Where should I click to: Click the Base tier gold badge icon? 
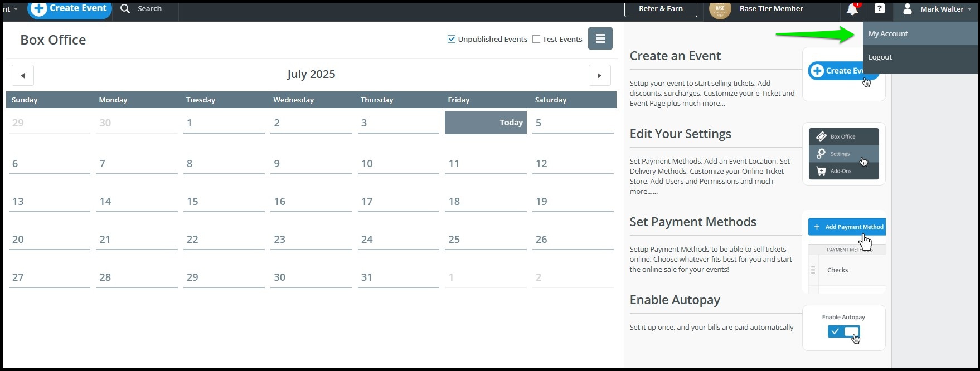click(x=720, y=9)
